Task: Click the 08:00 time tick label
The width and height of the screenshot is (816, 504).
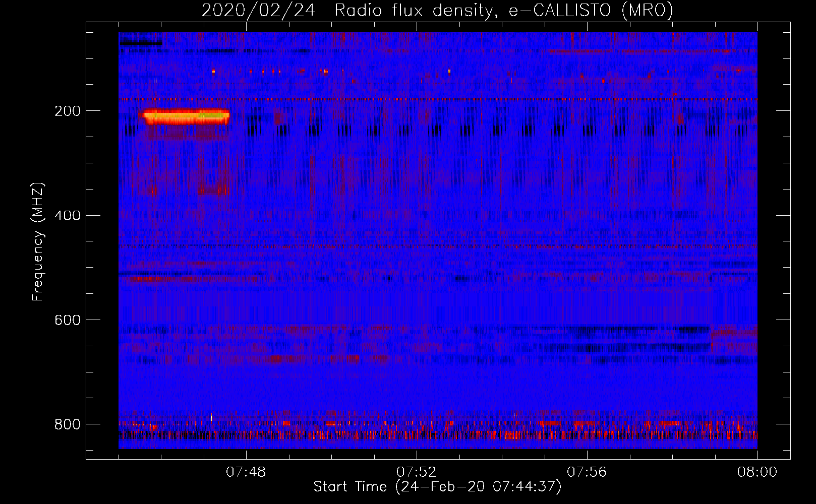Action: [757, 472]
